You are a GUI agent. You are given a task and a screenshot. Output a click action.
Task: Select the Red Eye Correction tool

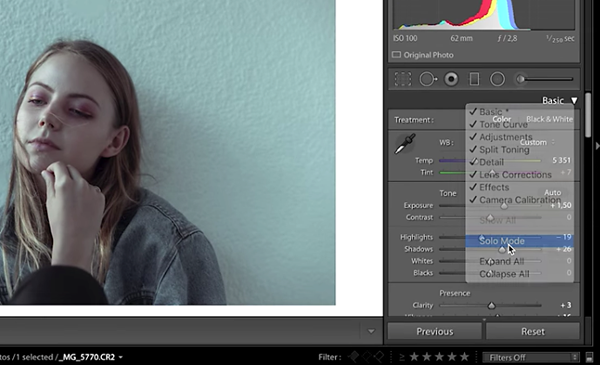pos(451,79)
